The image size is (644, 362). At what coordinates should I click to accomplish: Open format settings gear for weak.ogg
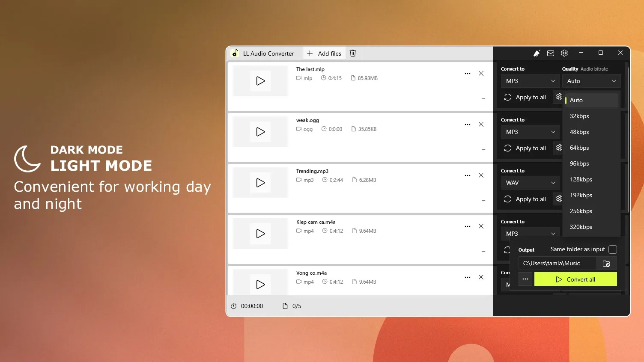pos(558,148)
